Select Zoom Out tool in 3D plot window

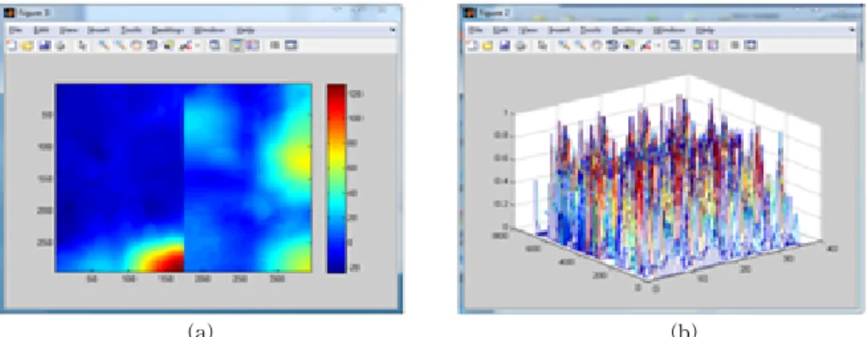[580, 46]
